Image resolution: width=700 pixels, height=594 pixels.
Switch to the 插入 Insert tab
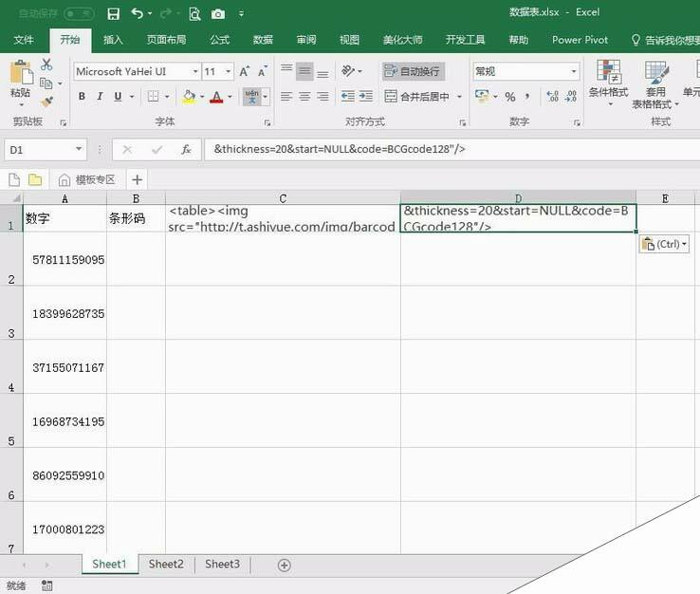click(x=113, y=40)
